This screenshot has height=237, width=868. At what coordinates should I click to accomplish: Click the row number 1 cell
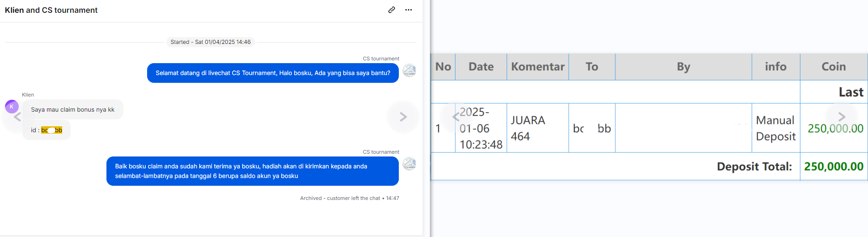point(443,128)
